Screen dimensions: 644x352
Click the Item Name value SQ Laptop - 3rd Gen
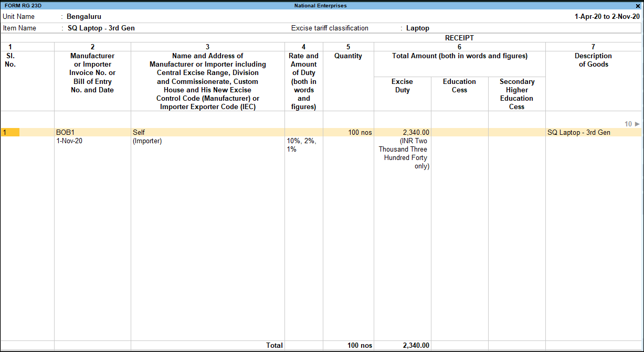click(101, 28)
